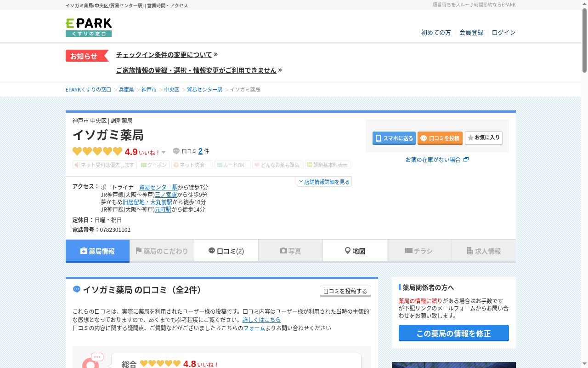Click the EPARK くすりの窓口 logo
This screenshot has width=588, height=368.
point(89,27)
